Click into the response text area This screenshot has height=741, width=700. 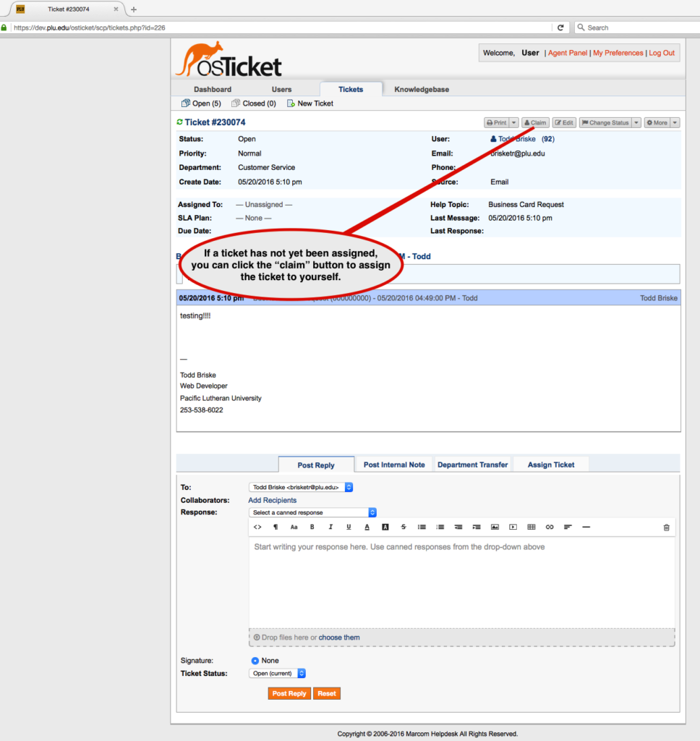pyautogui.click(x=462, y=583)
